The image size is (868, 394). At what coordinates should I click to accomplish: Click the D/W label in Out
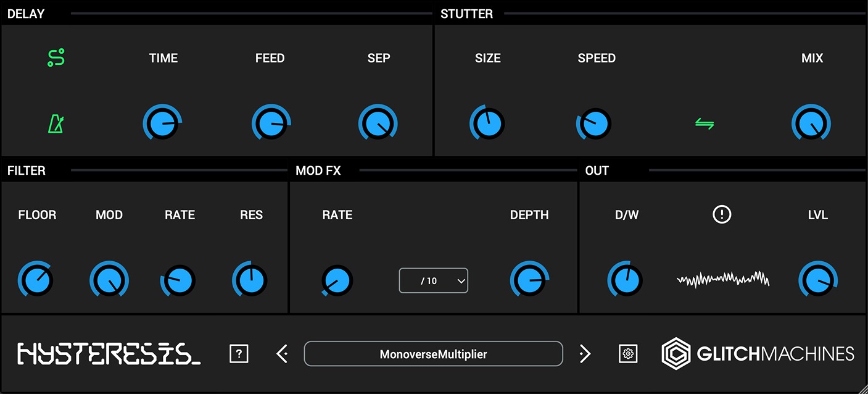click(627, 215)
